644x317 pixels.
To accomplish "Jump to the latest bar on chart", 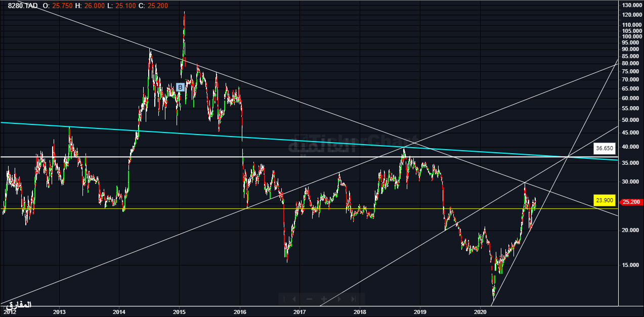I will click(353, 299).
